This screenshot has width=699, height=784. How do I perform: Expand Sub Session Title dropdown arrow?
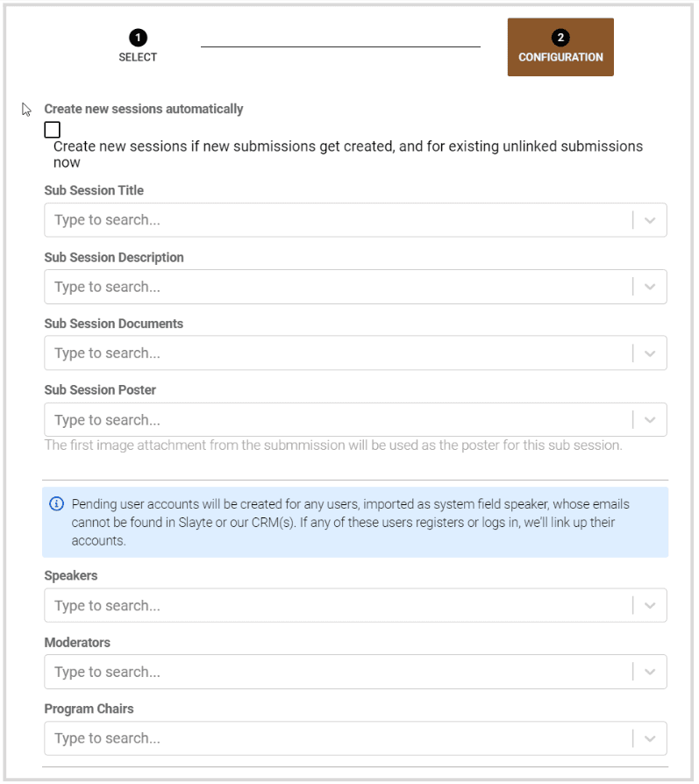coord(650,220)
